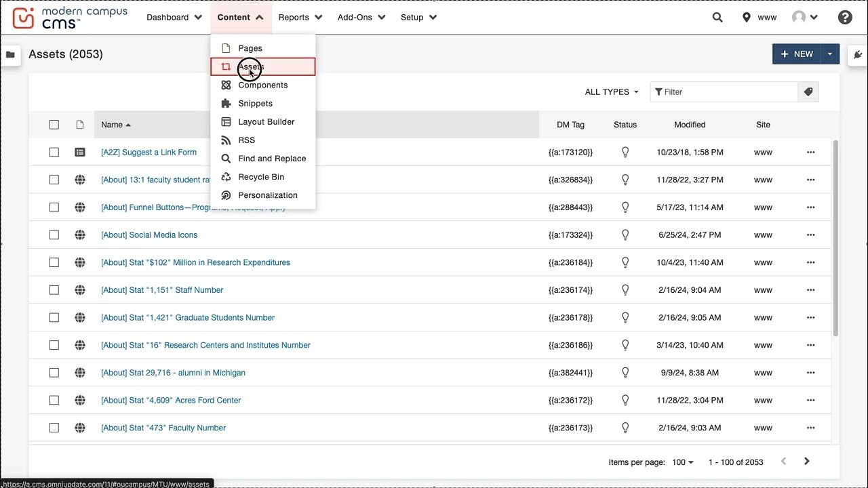Collapse the Content menu
Image resolution: width=868 pixels, height=488 pixels.
point(241,18)
